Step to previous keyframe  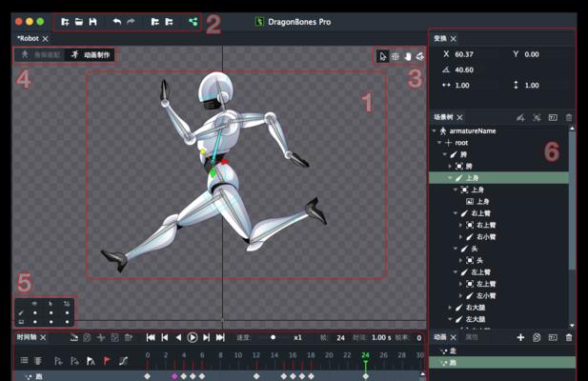(165, 337)
